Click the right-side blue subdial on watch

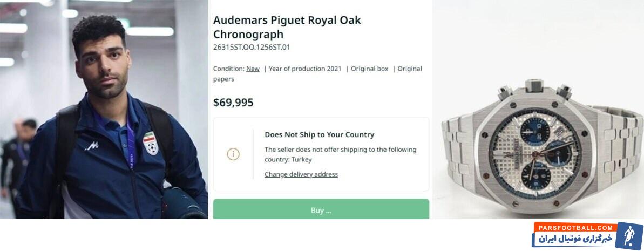559,153
